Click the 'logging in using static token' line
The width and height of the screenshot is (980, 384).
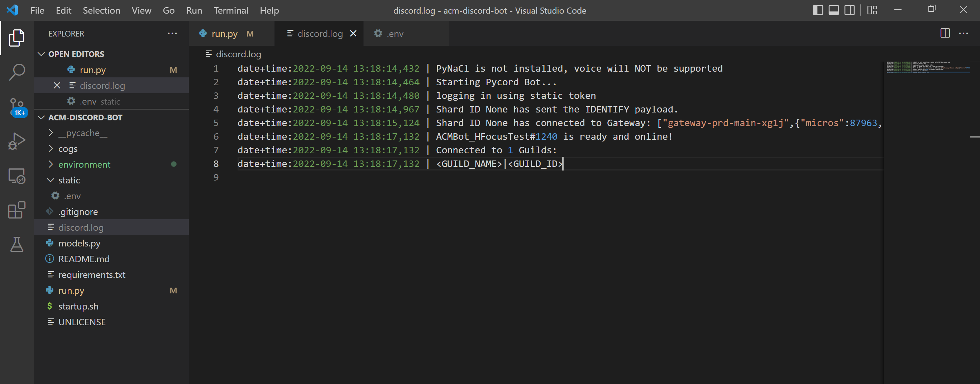pos(516,95)
